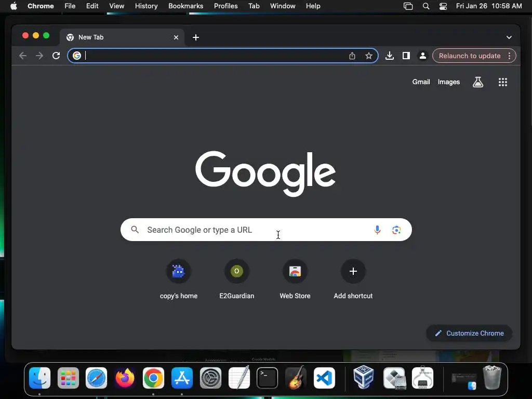Open the Apple menu
Image resolution: width=532 pixels, height=399 pixels.
pyautogui.click(x=14, y=6)
